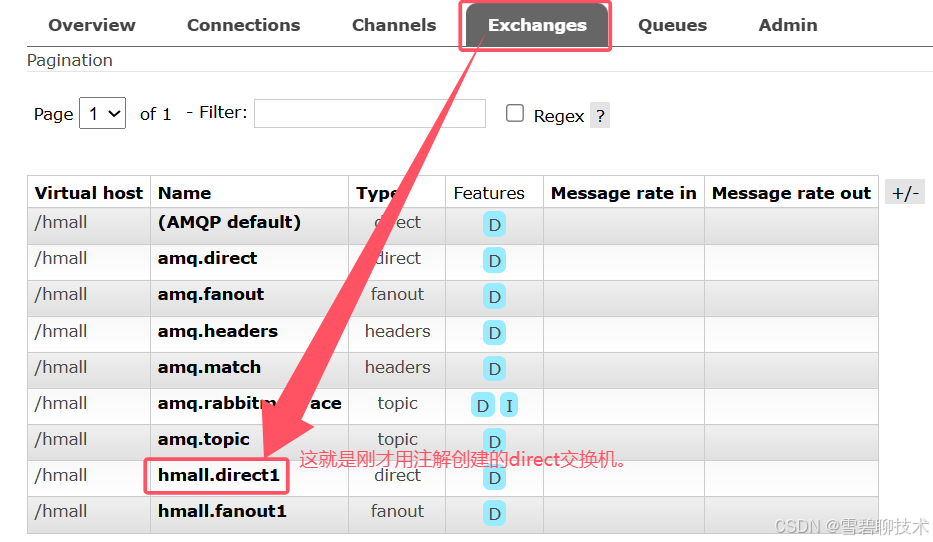Open the amq.direct exchange
The height and width of the screenshot is (542, 933).
(x=207, y=258)
